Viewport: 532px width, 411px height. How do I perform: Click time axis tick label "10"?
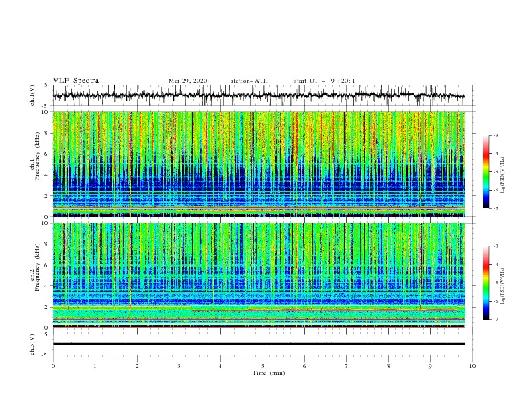[472, 366]
